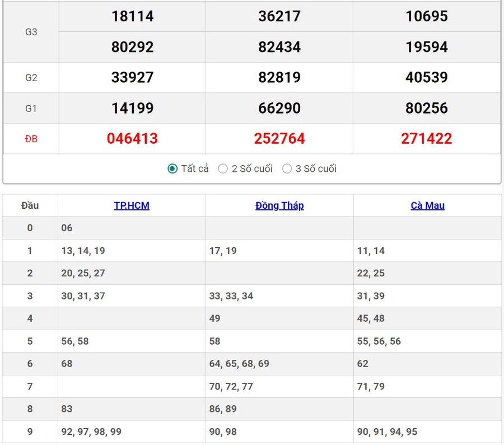The height and width of the screenshot is (446, 504).
Task: Select the G2 prize number 40539
Action: (426, 77)
